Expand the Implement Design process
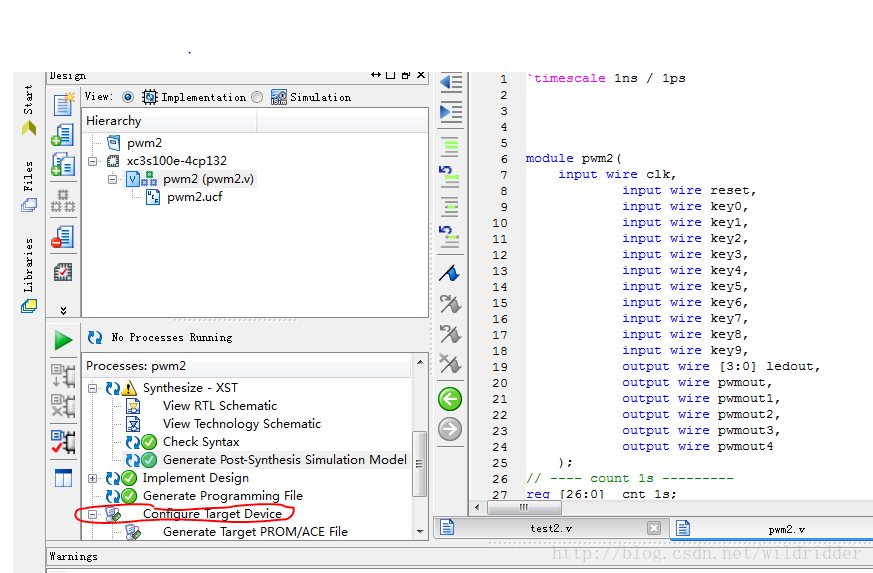The height and width of the screenshot is (573, 873). tap(93, 478)
